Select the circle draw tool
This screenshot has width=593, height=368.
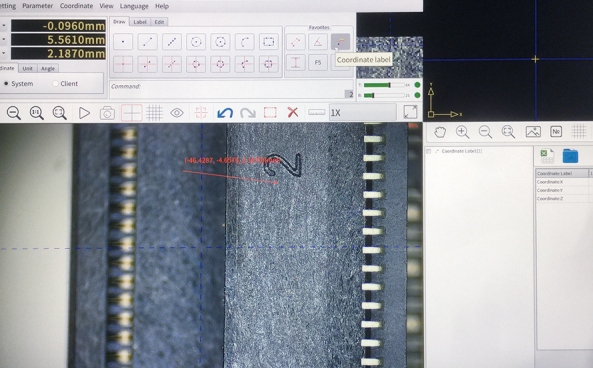point(196,42)
